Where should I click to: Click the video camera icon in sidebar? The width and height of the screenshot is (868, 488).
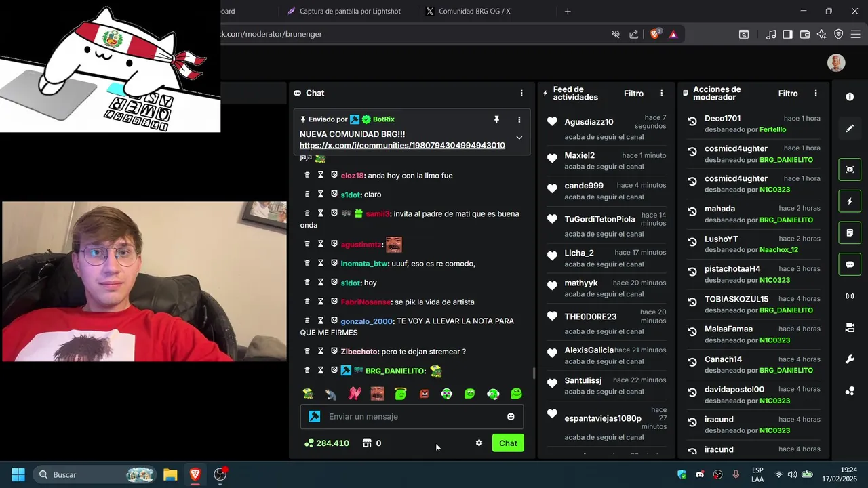(850, 328)
